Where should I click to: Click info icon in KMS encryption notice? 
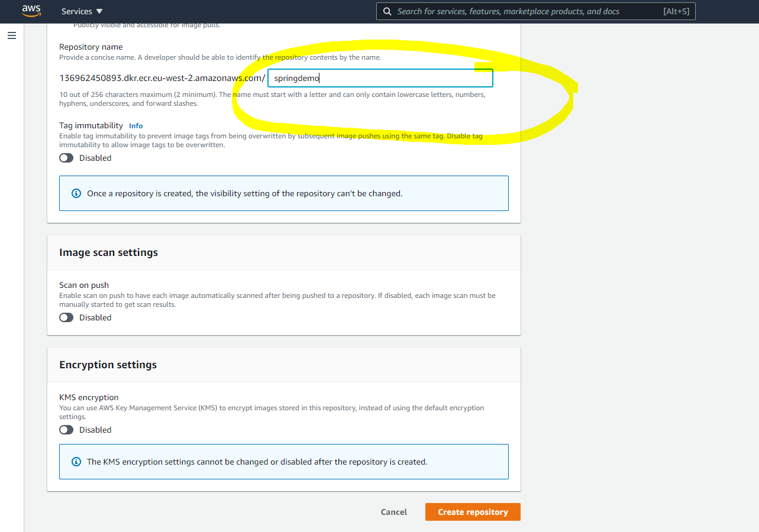[76, 462]
